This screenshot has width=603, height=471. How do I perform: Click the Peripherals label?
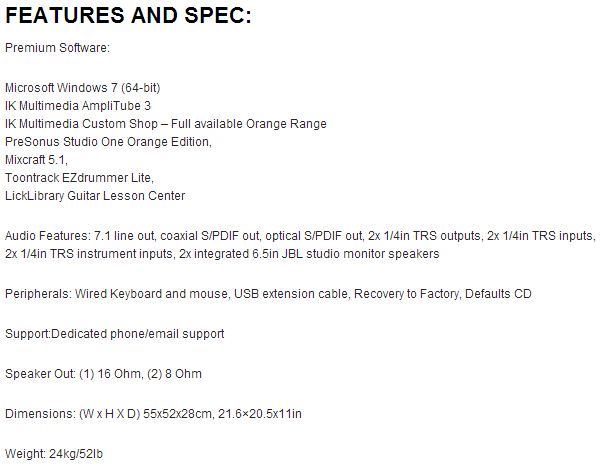pyautogui.click(x=36, y=295)
